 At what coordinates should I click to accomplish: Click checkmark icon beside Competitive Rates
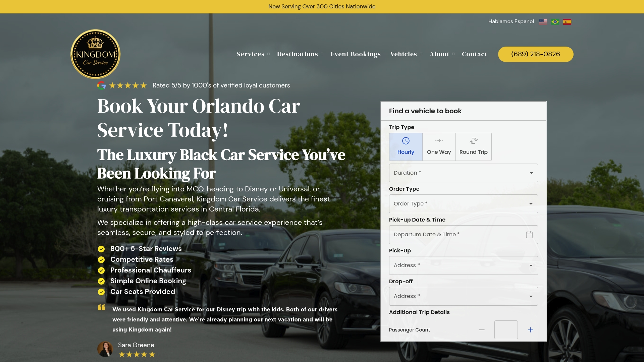pyautogui.click(x=101, y=260)
